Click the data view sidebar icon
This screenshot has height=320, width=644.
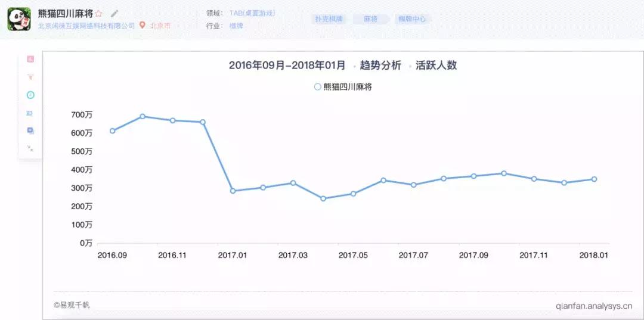[x=30, y=113]
